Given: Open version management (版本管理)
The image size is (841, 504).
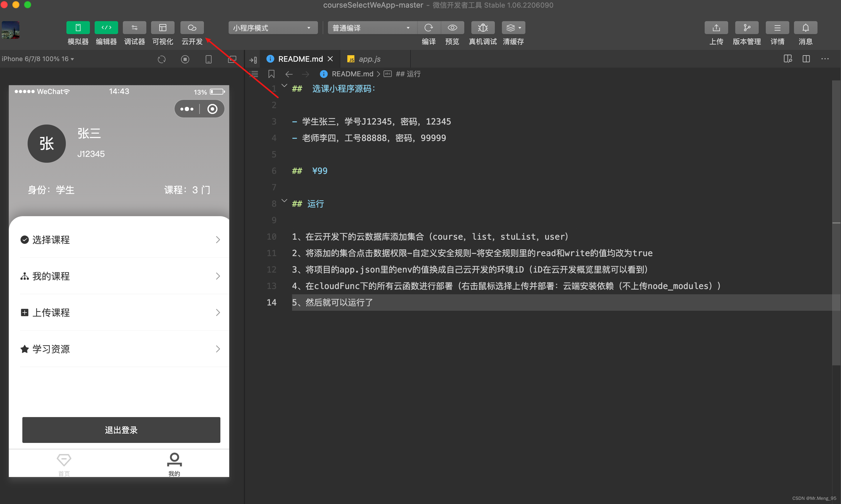Looking at the screenshot, I should [x=747, y=28].
